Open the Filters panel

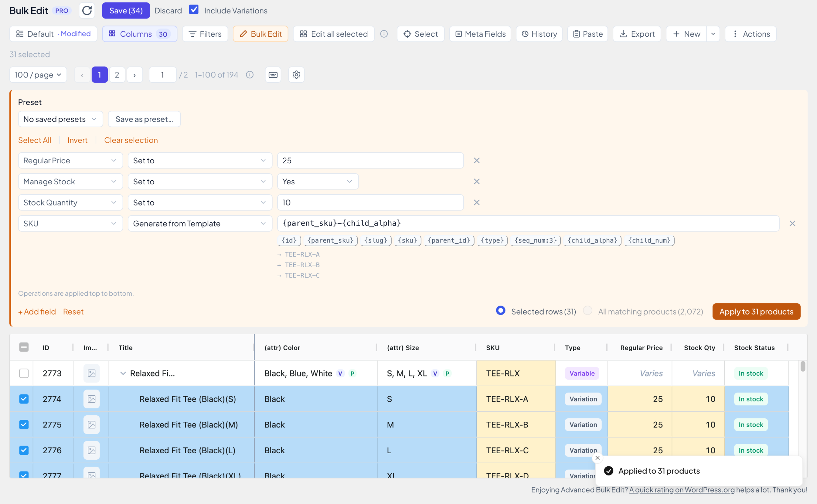[x=205, y=34]
